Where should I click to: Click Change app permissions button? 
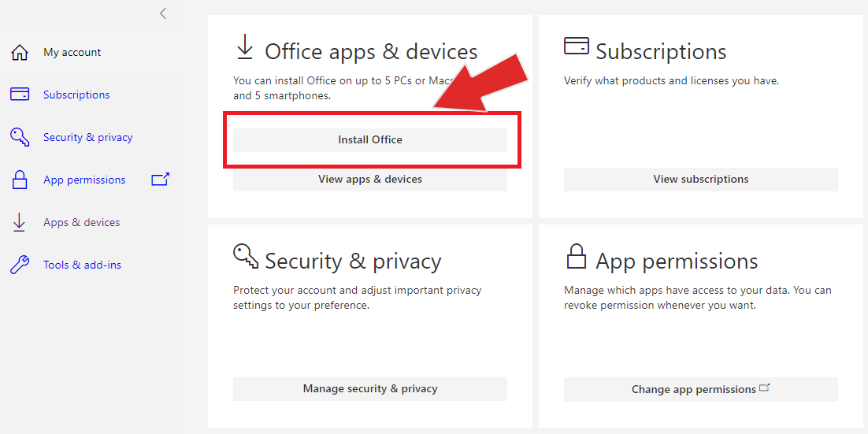(701, 389)
